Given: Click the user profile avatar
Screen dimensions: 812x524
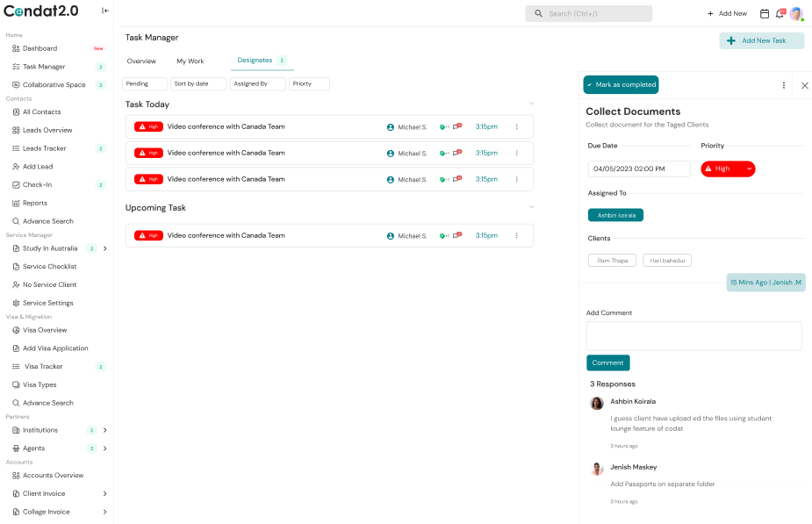Looking at the screenshot, I should point(796,13).
